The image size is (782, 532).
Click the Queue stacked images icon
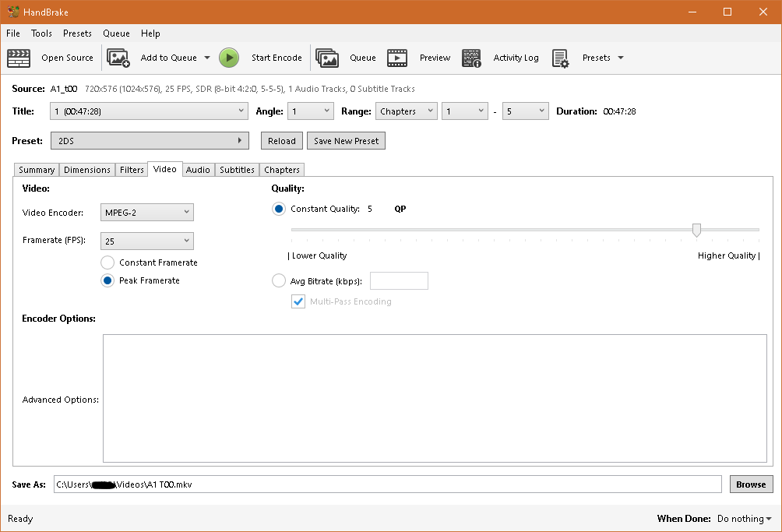[x=327, y=58]
